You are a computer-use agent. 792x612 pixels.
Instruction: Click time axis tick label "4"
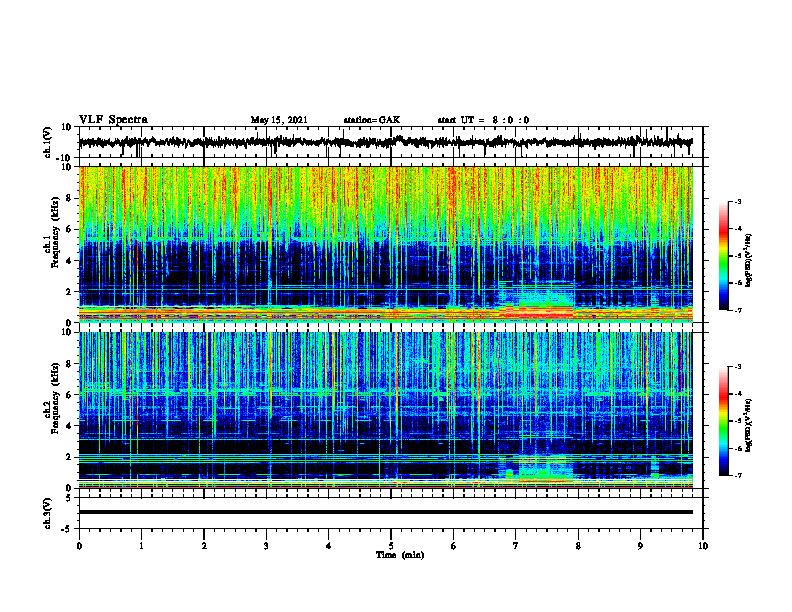(x=329, y=546)
